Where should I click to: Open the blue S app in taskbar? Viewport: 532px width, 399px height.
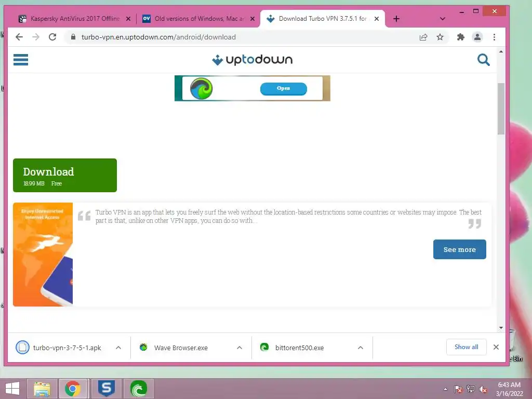coord(107,389)
